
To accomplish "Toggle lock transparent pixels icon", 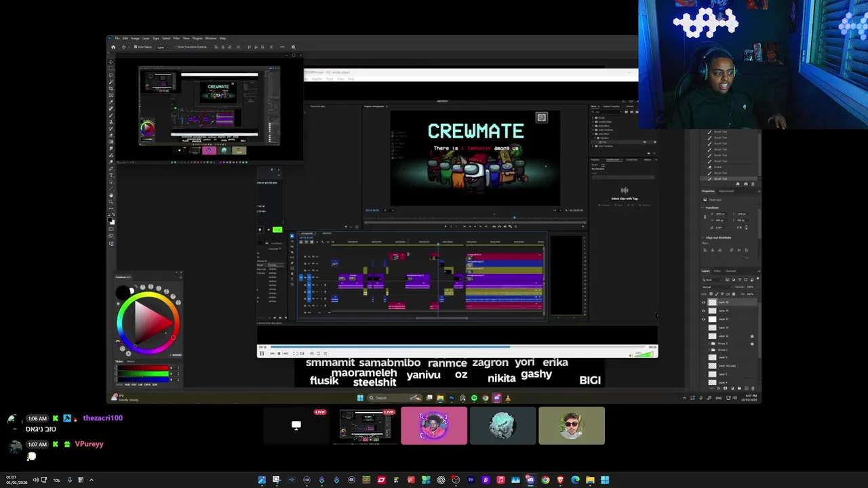I will [x=711, y=294].
